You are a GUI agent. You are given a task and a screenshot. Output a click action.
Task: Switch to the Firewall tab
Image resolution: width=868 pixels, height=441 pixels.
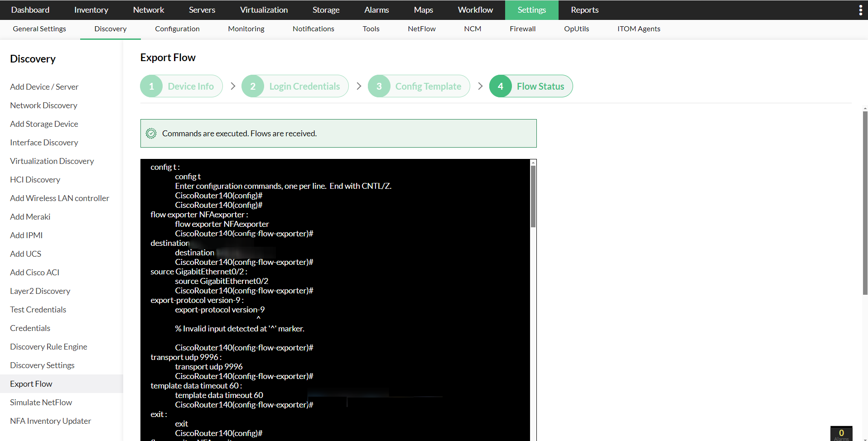tap(522, 29)
